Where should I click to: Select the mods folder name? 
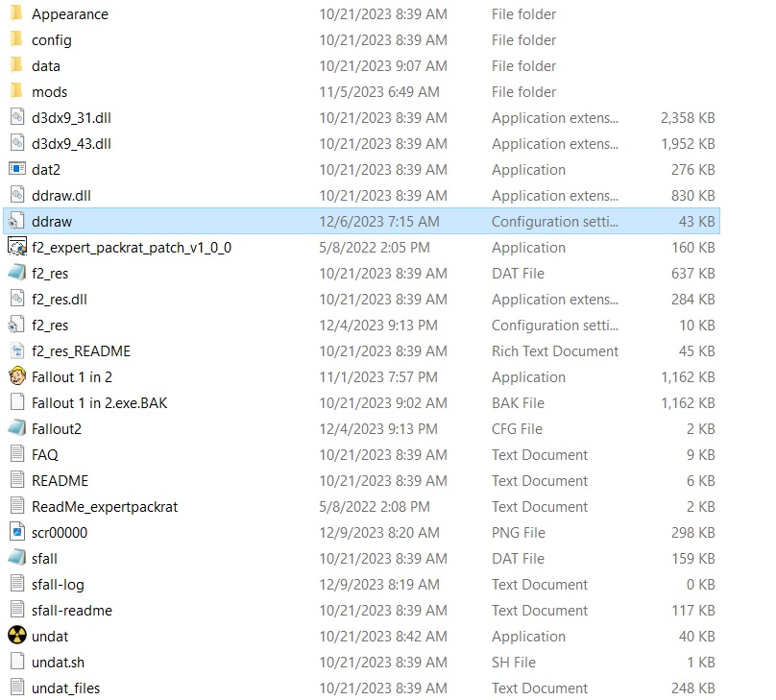pos(50,92)
